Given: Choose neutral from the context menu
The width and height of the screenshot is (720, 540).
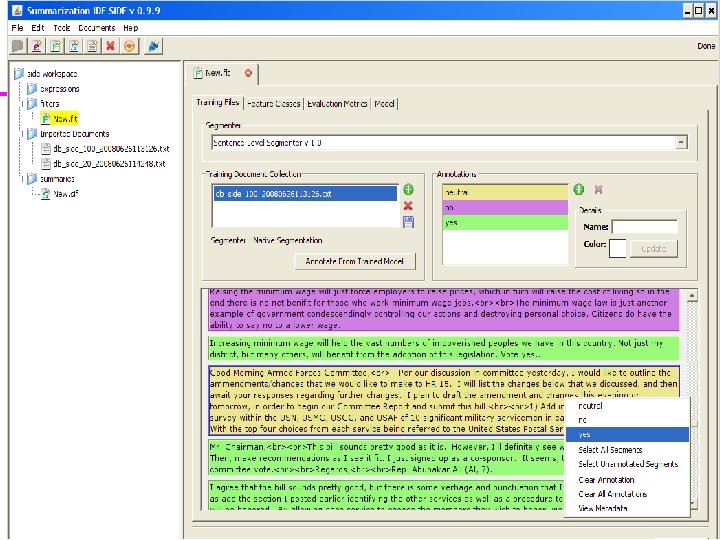Looking at the screenshot, I should click(627, 406).
